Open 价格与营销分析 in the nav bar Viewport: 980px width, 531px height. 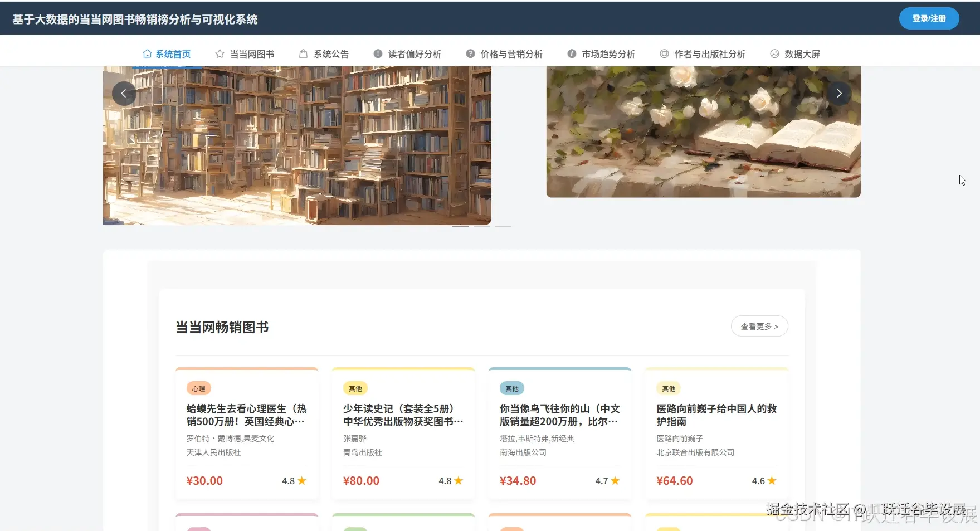(x=504, y=54)
